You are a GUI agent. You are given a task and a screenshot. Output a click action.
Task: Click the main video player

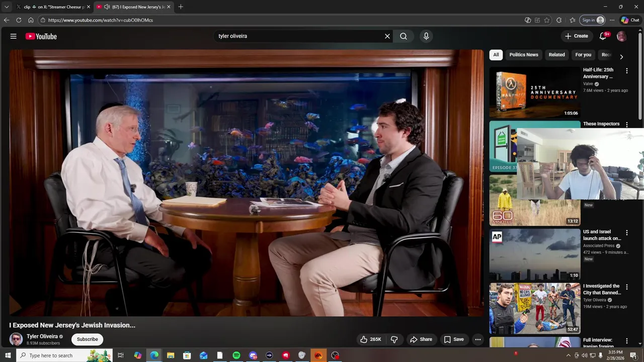pos(247,183)
